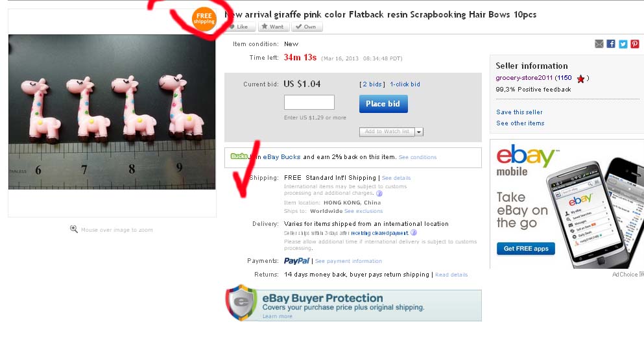Click the bid amount input field
The image size is (644, 346).
[309, 103]
